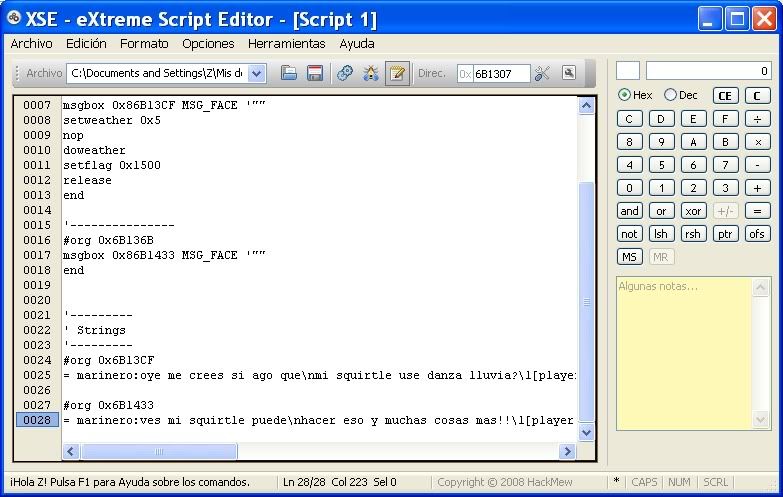Click calculator digit 6
This screenshot has width=783, height=497.
pyautogui.click(x=693, y=165)
